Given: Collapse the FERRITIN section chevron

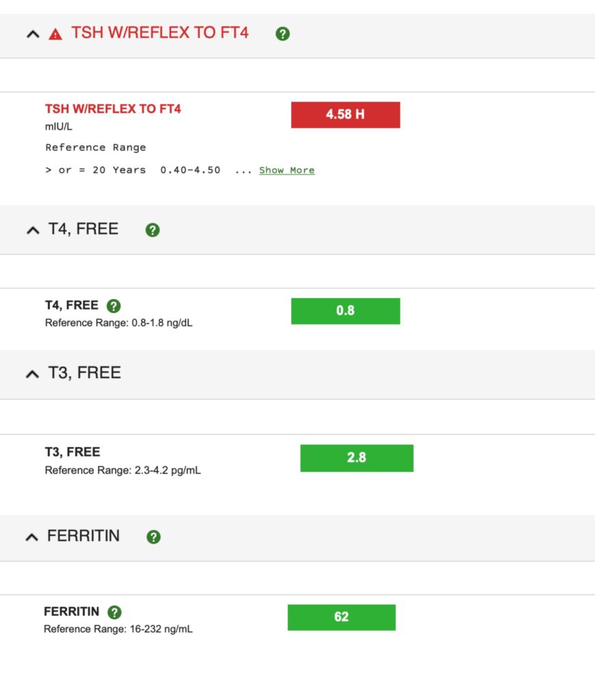Looking at the screenshot, I should pos(32,537).
